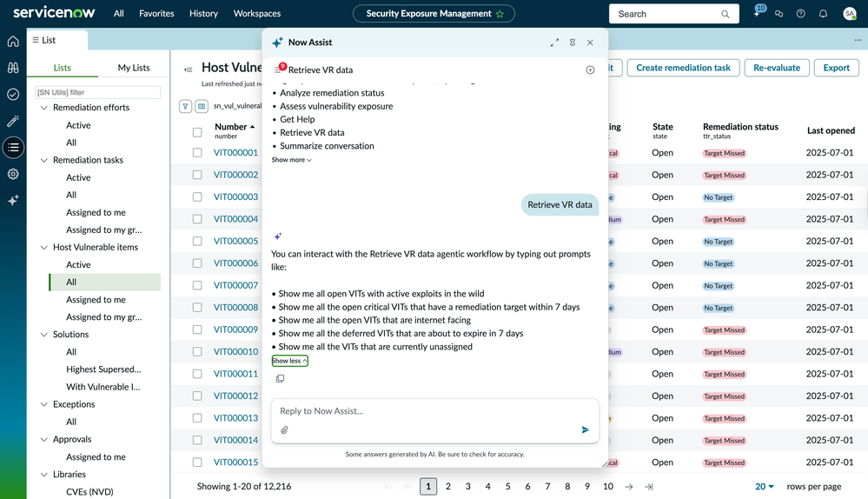Toggle the list column view icon
The height and width of the screenshot is (499, 868).
click(202, 106)
